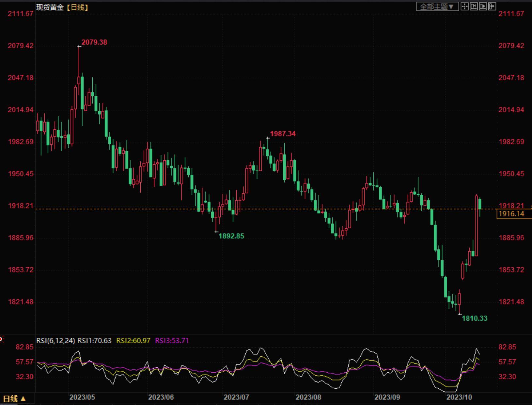Screen dimensions: 532x405
Task: Click the 2079.38 high price marker
Action: 94,42
